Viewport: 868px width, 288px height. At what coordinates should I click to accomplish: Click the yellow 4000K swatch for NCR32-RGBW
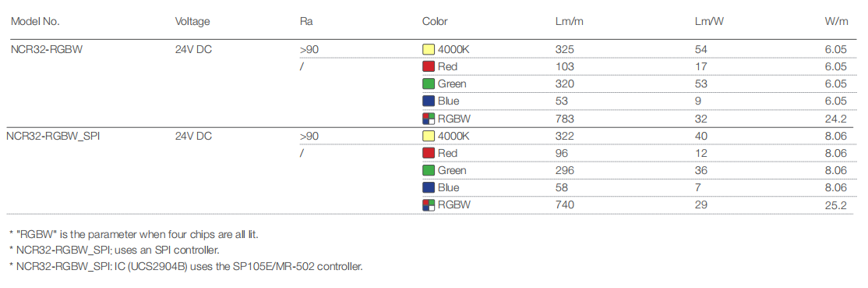(x=429, y=49)
